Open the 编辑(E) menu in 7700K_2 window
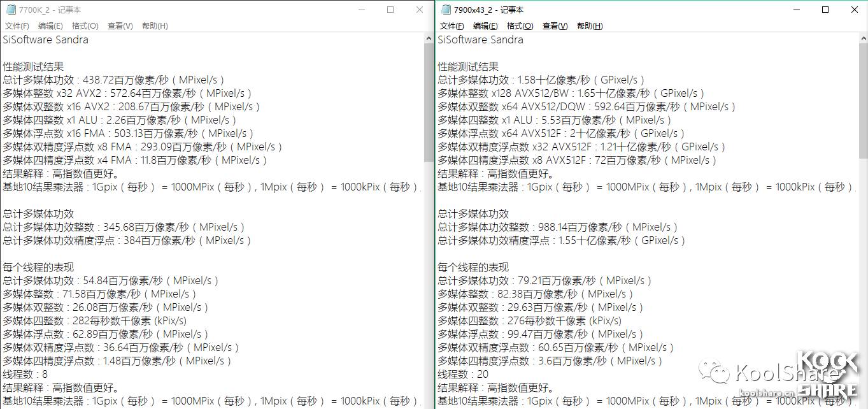This screenshot has width=868, height=409. (x=50, y=25)
